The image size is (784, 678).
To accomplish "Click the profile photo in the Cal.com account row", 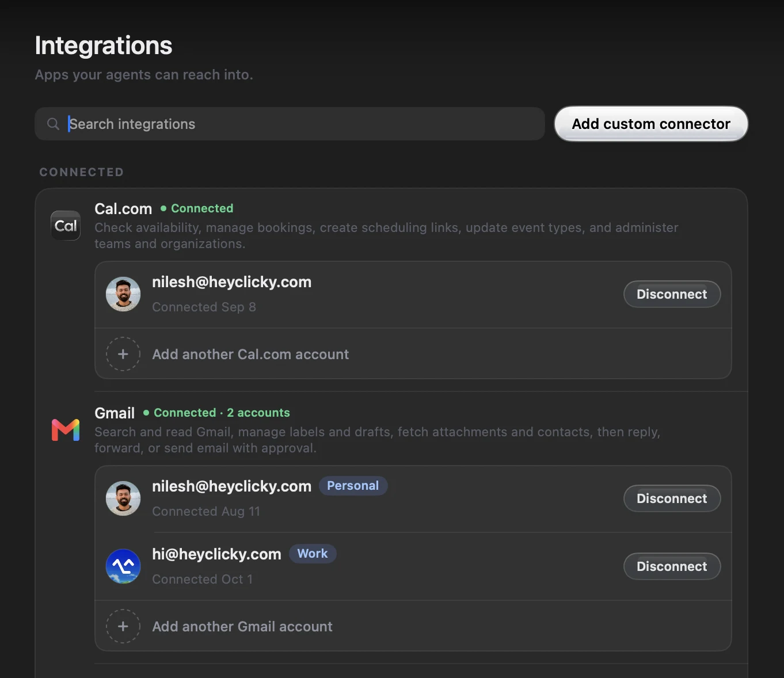I will click(x=123, y=294).
